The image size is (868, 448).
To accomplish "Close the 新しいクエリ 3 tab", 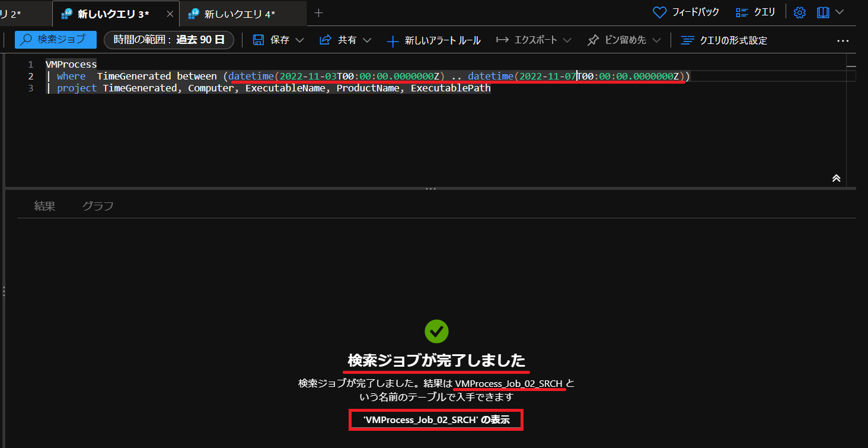I will point(170,13).
